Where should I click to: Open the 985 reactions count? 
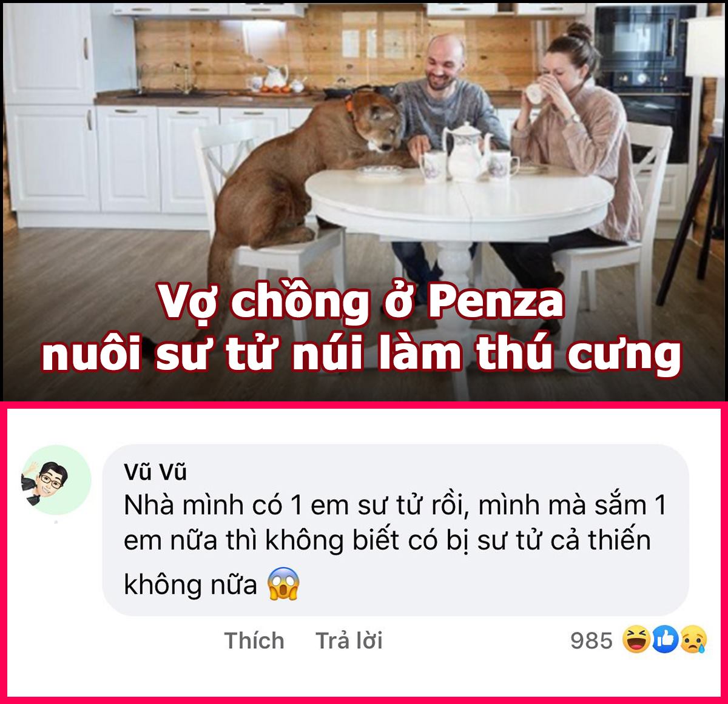591,640
